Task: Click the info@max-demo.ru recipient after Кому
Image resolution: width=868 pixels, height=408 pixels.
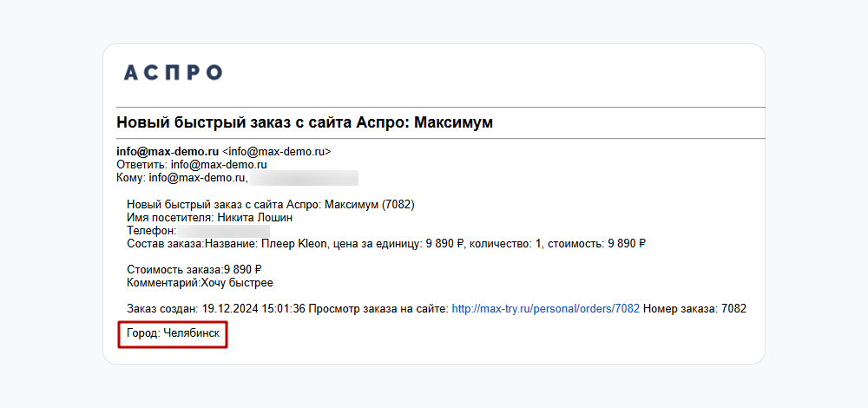Action: [198, 178]
